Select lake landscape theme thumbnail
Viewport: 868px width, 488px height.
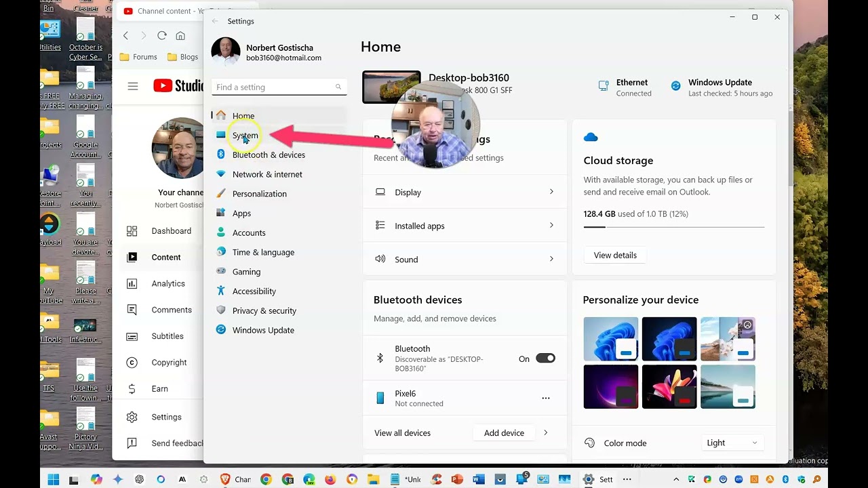728,386
